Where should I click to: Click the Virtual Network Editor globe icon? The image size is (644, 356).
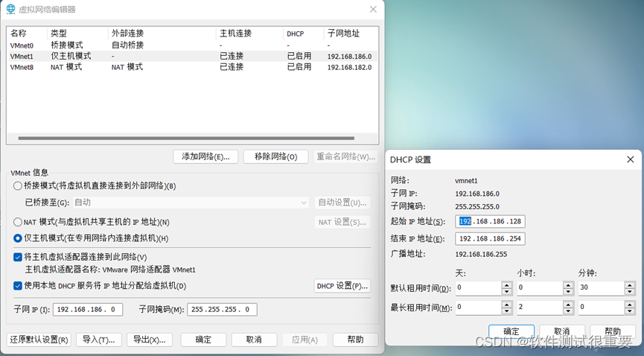[x=10, y=9]
